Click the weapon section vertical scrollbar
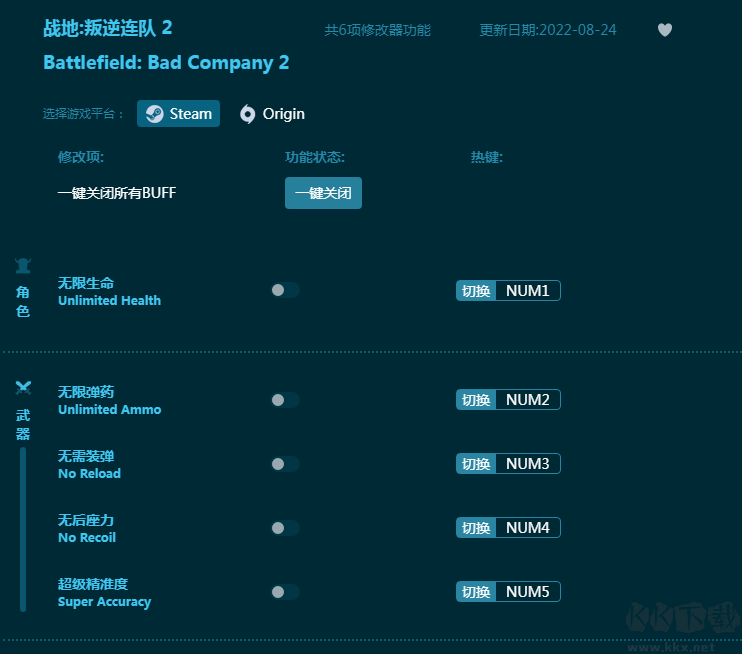742x654 pixels. tap(23, 530)
